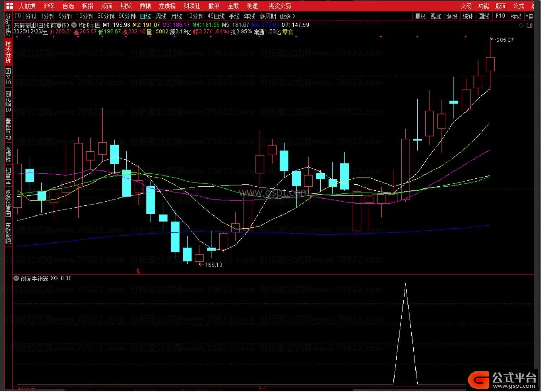
Task: Click the red S marker below the chart
Action: tap(138, 271)
